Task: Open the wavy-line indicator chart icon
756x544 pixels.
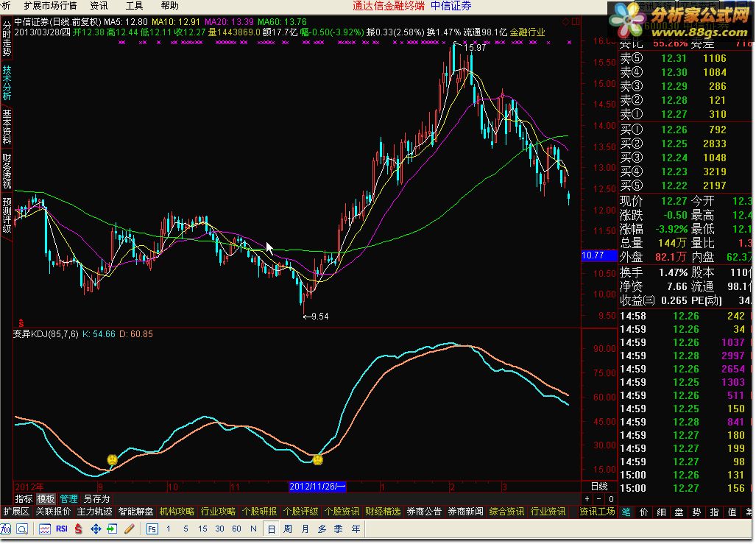Action: point(45,529)
